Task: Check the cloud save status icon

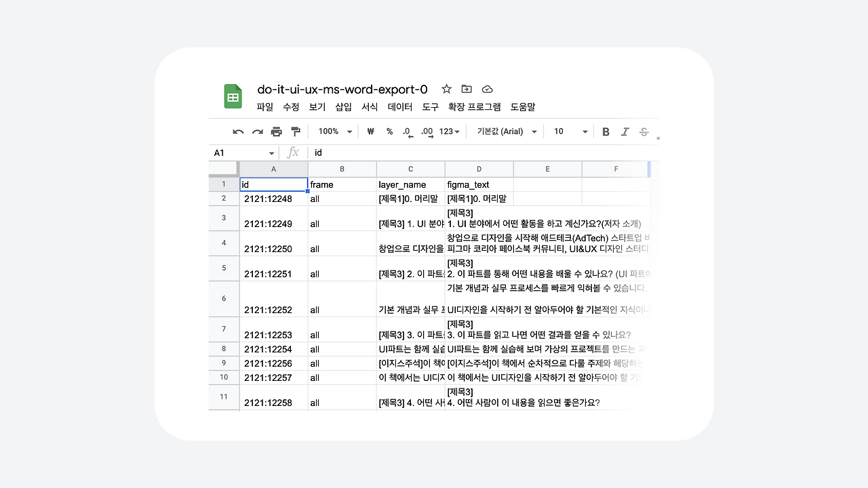Action: click(x=487, y=89)
